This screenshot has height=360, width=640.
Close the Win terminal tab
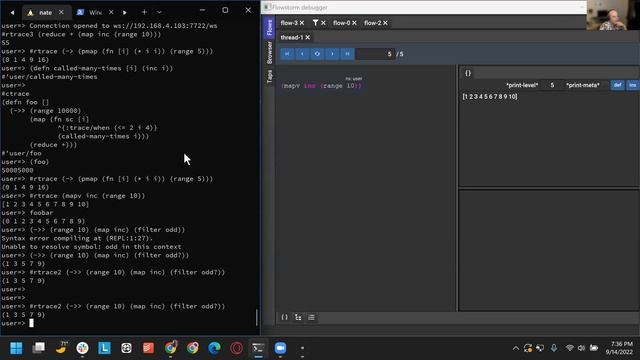(111, 12)
